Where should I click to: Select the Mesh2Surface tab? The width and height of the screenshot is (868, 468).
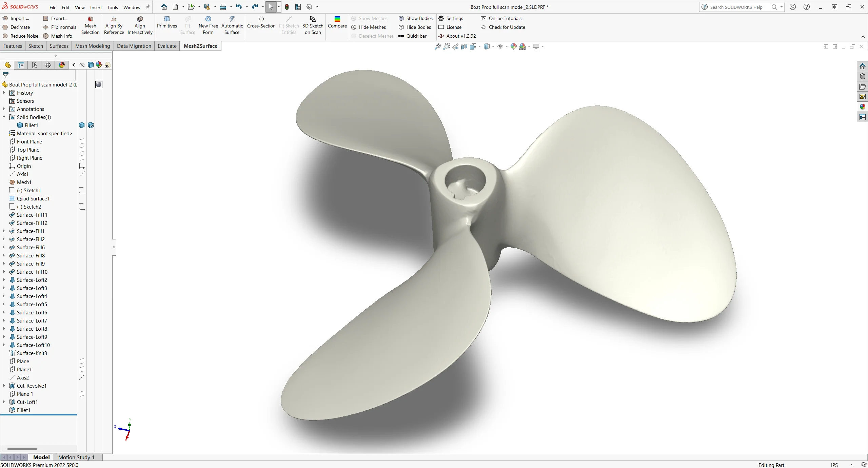200,45
